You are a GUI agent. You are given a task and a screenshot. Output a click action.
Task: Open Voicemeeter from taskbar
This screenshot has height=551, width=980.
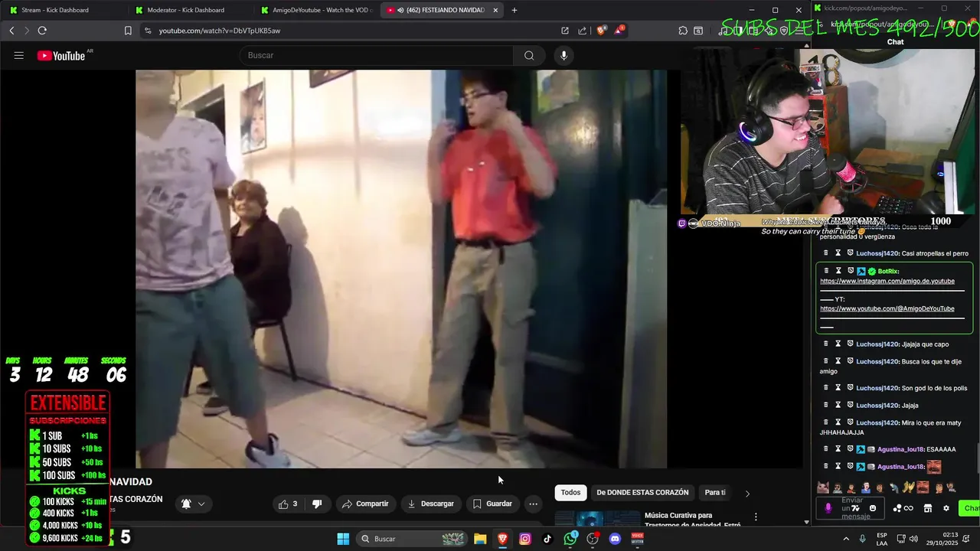click(x=637, y=539)
